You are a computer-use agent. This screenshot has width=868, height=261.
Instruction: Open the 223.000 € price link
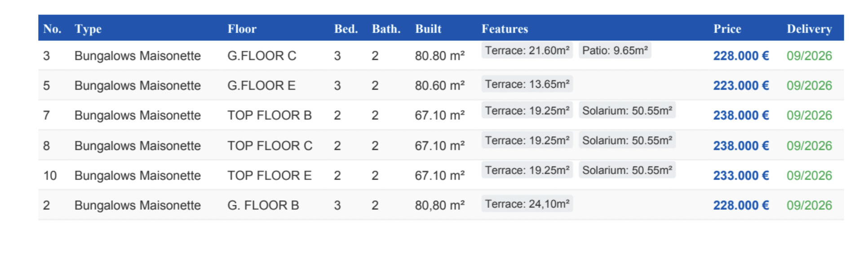(740, 85)
